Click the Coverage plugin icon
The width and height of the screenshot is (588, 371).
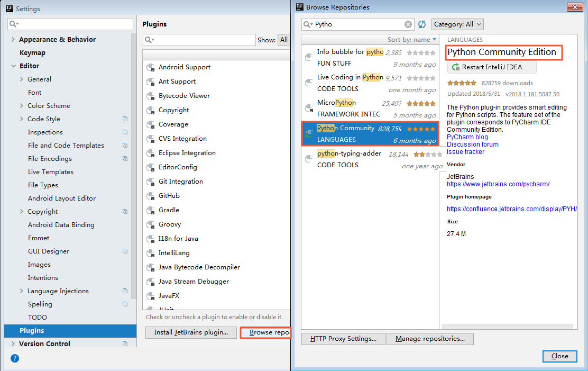coord(151,124)
